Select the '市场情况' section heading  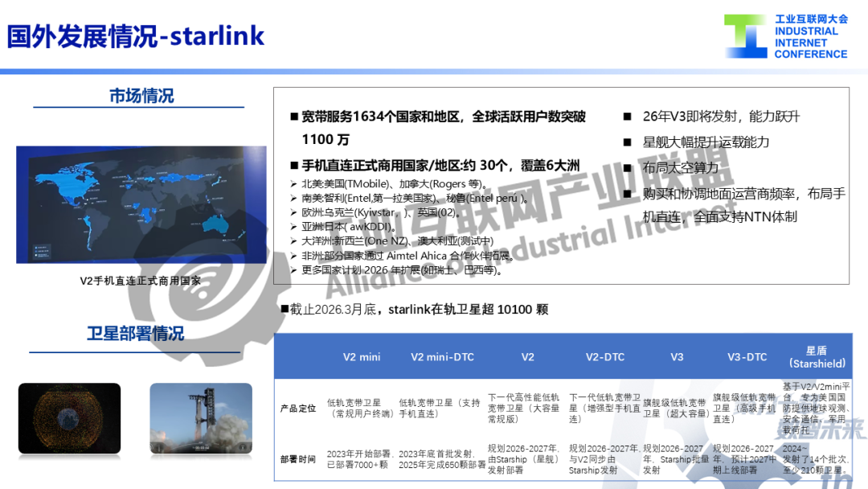141,96
